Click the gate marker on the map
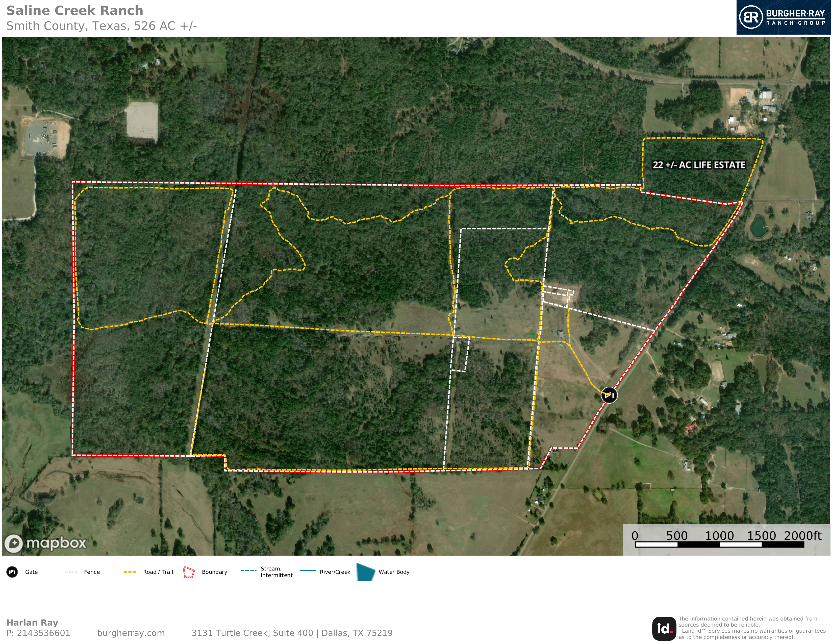Screen dimensions: 833x644 tap(609, 395)
